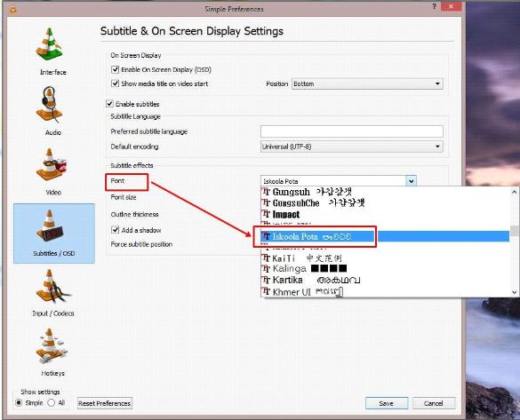Open the Video settings cone icon
The image size is (520, 420).
pos(51,164)
